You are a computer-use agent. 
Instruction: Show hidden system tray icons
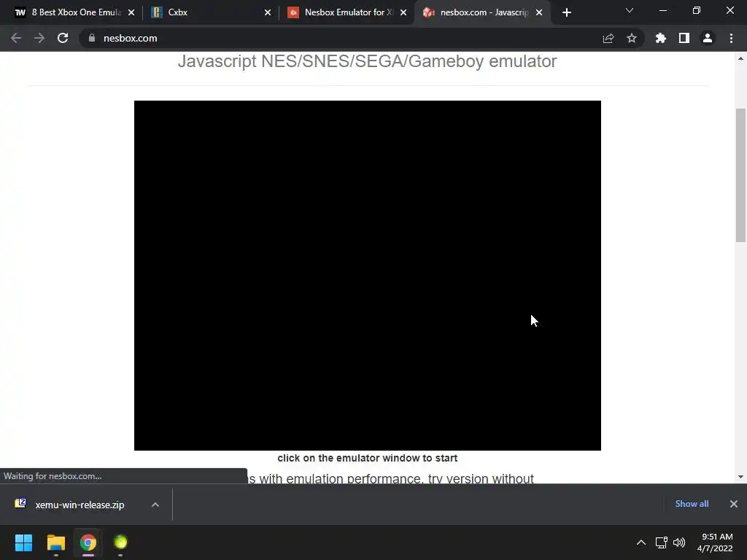tap(641, 542)
